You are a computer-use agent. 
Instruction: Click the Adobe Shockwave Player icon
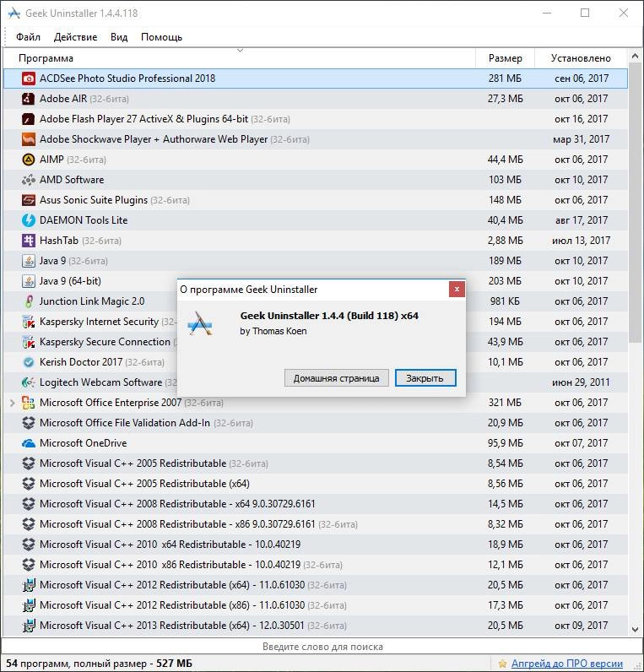tap(29, 139)
